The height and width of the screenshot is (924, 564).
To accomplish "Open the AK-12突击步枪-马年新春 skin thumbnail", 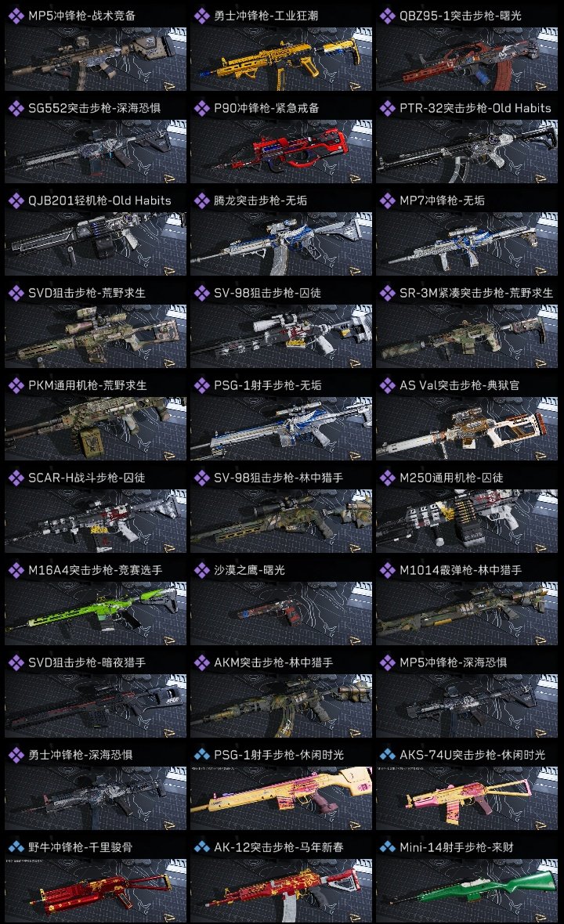I will (x=281, y=890).
